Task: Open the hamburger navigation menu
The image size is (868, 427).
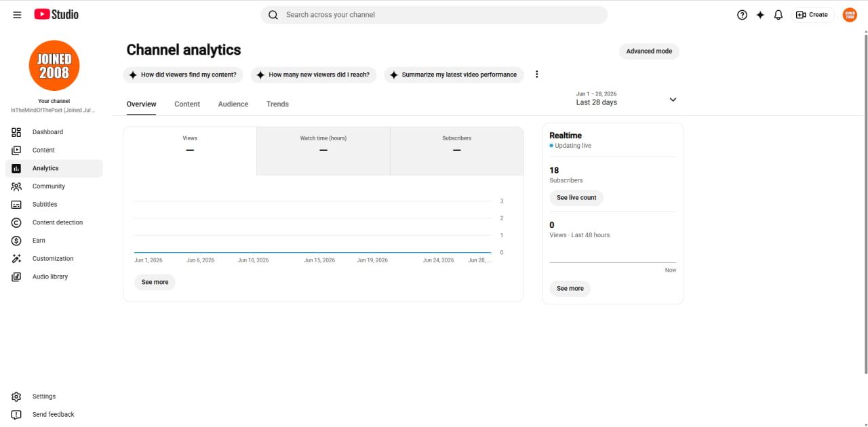Action: tap(17, 15)
